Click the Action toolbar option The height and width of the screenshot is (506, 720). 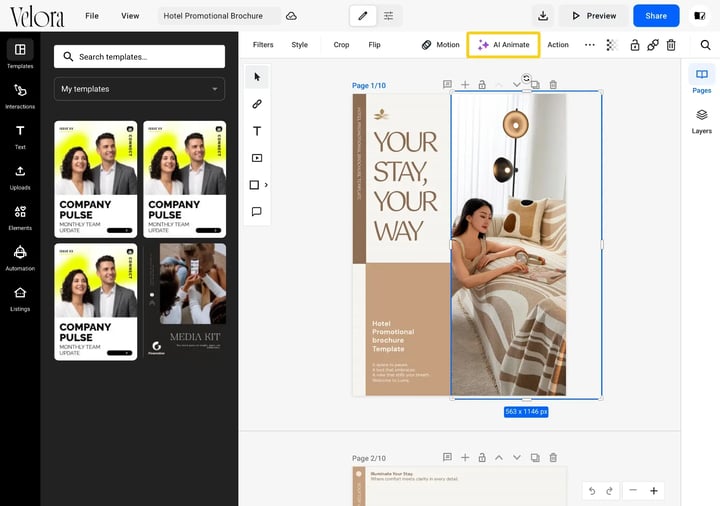pos(558,45)
